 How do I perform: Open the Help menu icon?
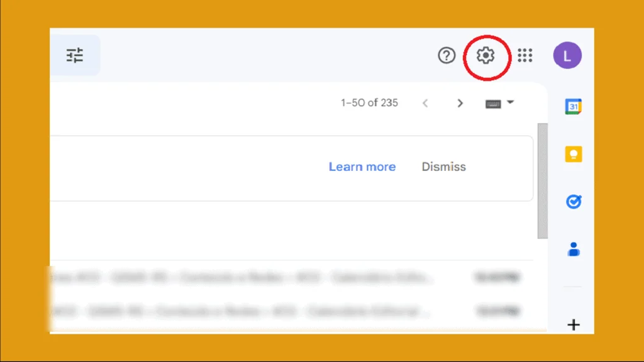tap(446, 55)
